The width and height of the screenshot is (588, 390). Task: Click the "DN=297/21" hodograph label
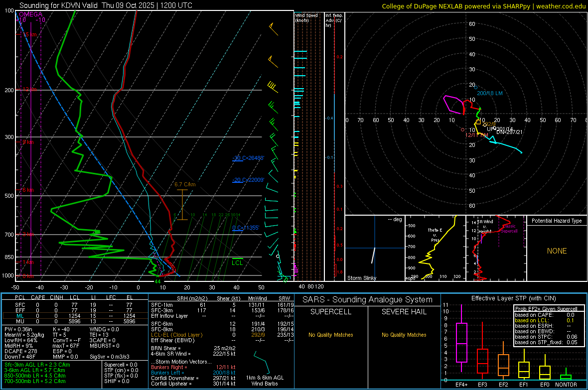[x=509, y=132]
